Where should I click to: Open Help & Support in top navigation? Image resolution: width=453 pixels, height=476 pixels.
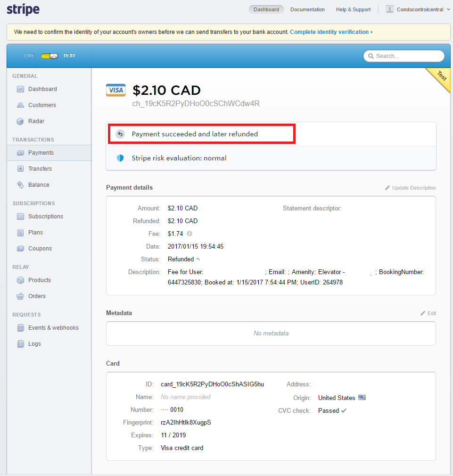pos(353,9)
